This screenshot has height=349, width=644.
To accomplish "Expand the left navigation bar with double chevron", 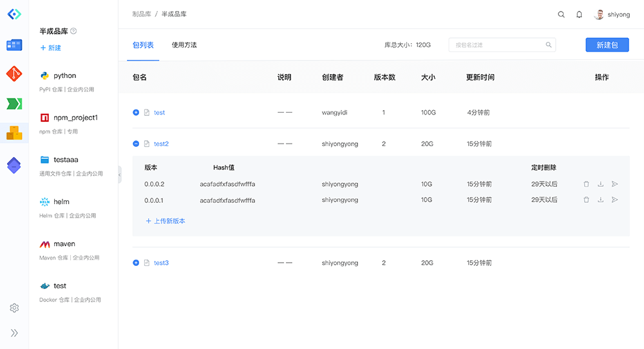I will click(x=14, y=333).
